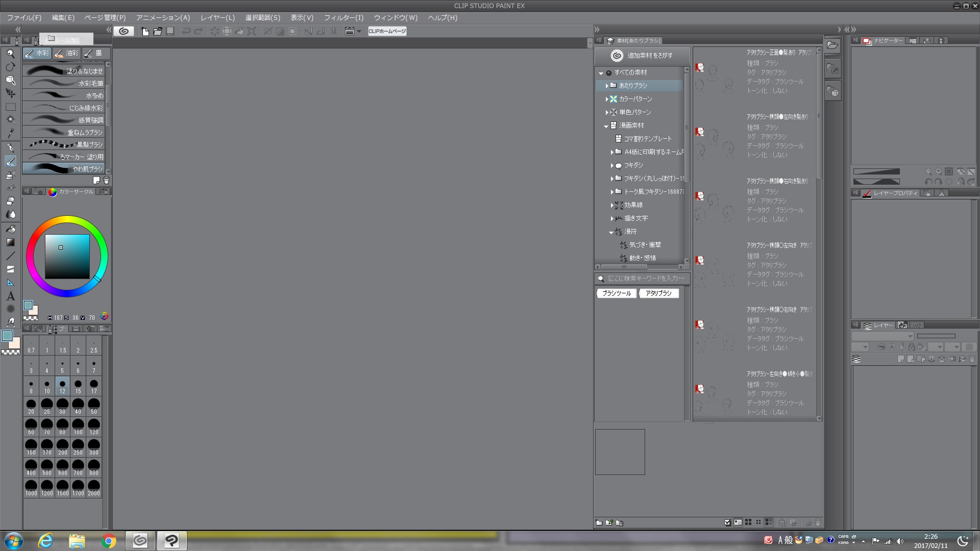
Task: Collapse the 漫画素材 tree node
Action: [x=606, y=126]
